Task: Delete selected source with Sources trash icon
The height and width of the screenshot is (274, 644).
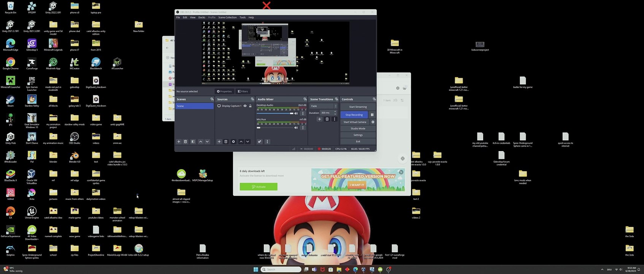Action: pos(226,142)
